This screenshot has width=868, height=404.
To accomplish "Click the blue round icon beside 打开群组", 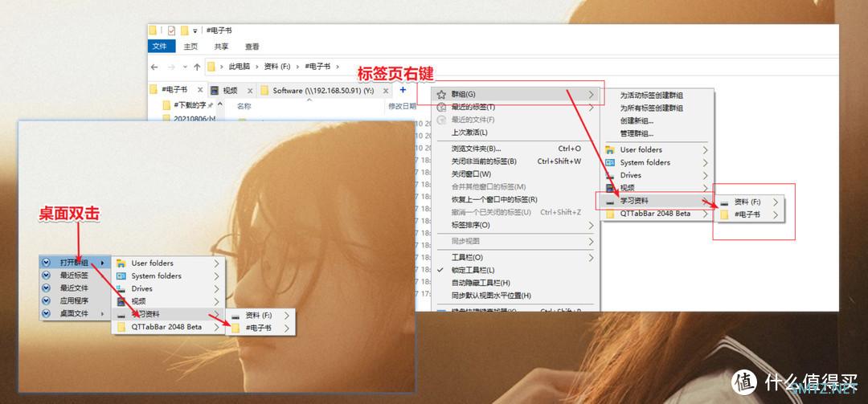I will pos(47,263).
